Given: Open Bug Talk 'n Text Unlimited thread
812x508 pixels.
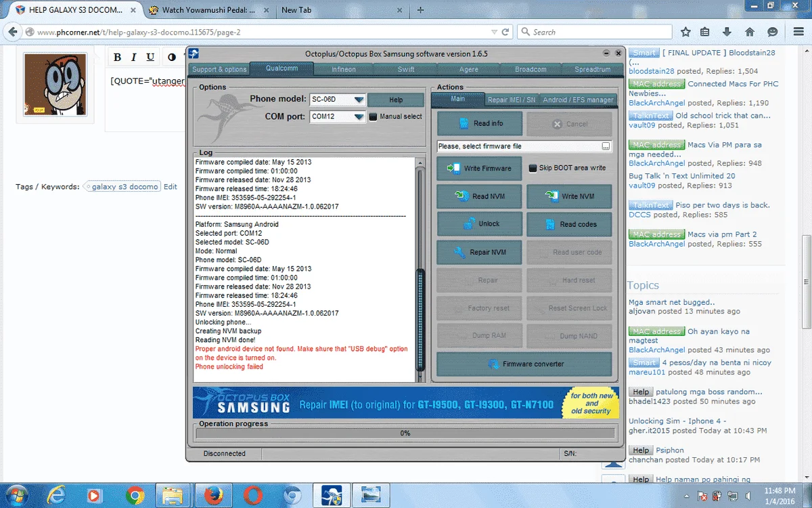Looking at the screenshot, I should pyautogui.click(x=682, y=175).
